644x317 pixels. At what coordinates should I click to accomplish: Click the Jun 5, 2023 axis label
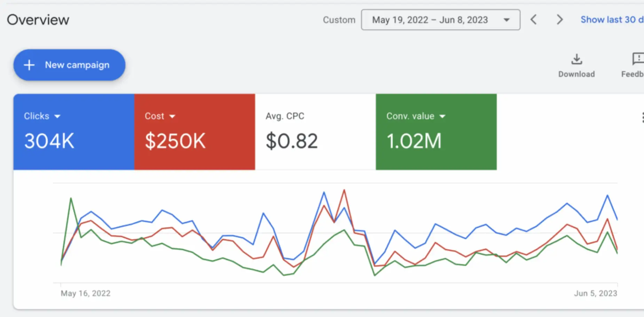point(595,293)
